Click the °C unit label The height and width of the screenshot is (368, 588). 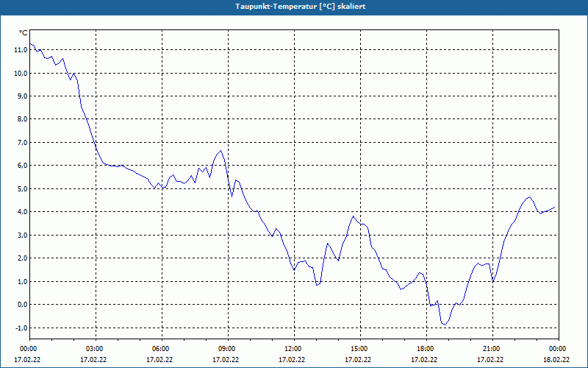point(24,33)
